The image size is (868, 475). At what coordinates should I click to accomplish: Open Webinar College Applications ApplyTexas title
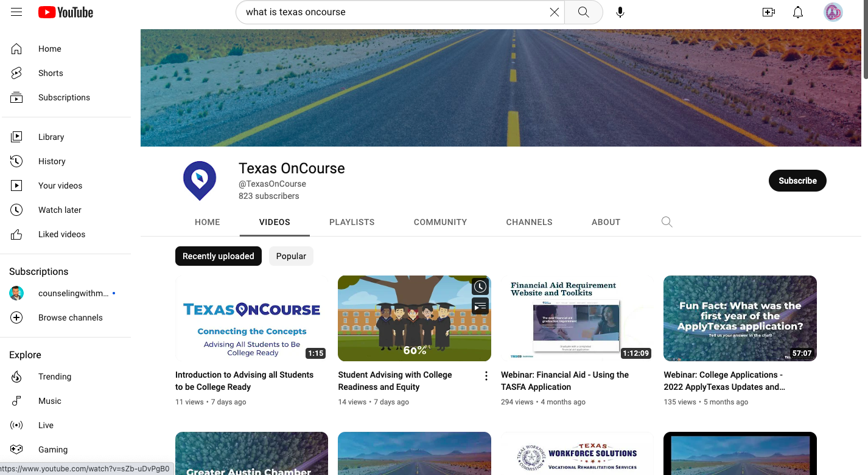tap(724, 381)
